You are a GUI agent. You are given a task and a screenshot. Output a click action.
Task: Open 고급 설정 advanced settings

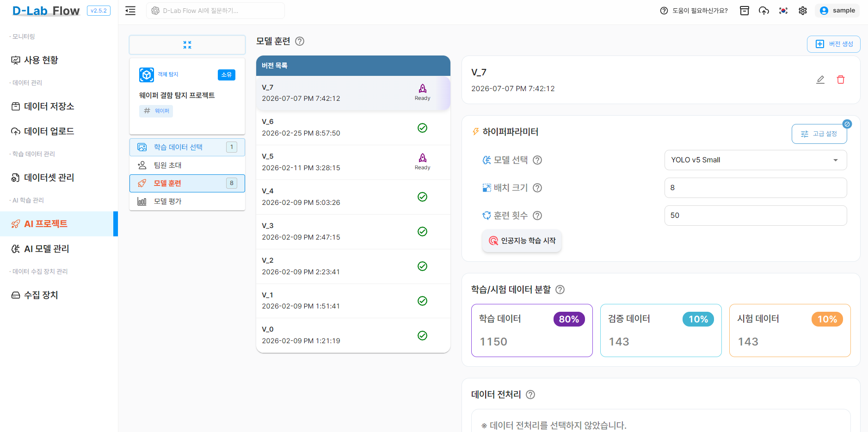pos(819,134)
